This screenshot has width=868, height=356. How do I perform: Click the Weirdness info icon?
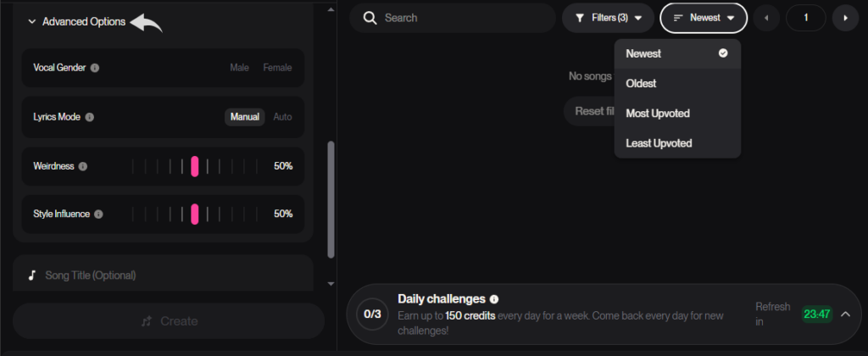(83, 166)
